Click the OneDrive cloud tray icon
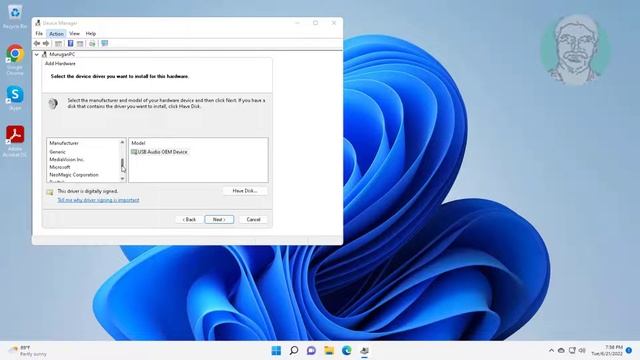The image size is (640, 360). (x=561, y=351)
